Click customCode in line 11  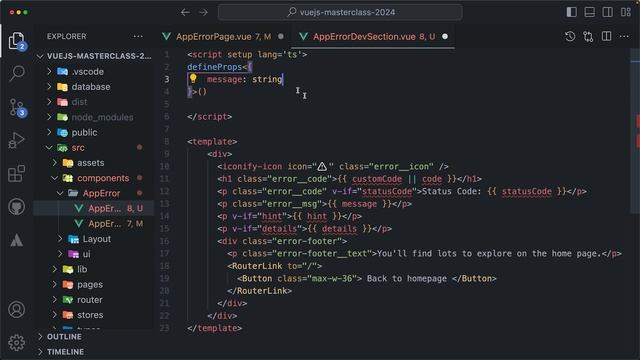click(377, 179)
